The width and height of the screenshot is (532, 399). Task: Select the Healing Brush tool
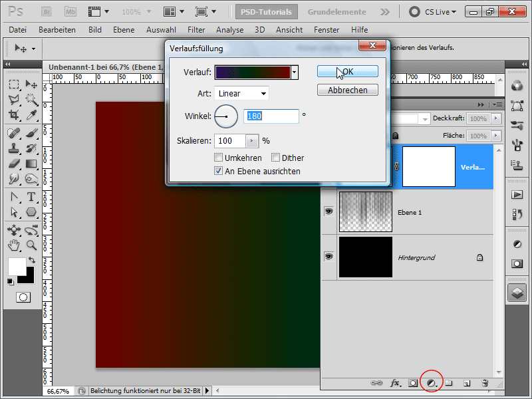click(13, 133)
